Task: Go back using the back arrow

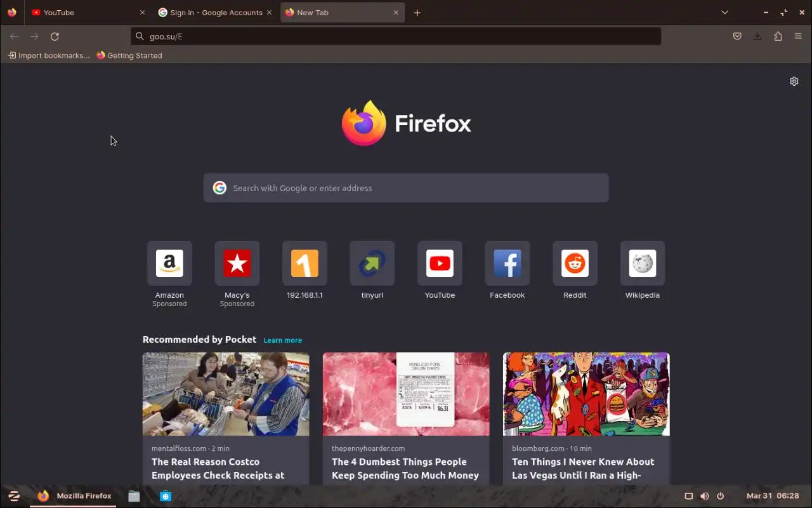Action: (14, 36)
